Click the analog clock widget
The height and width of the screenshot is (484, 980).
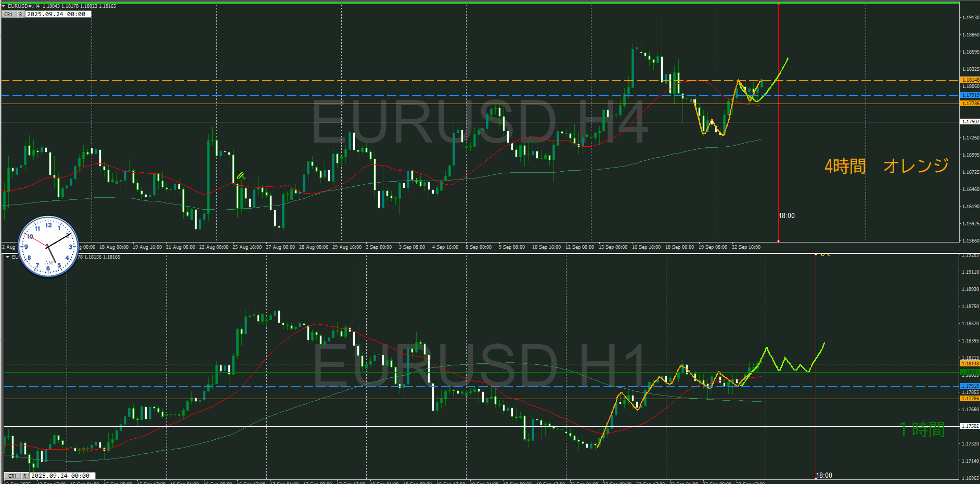tap(48, 246)
